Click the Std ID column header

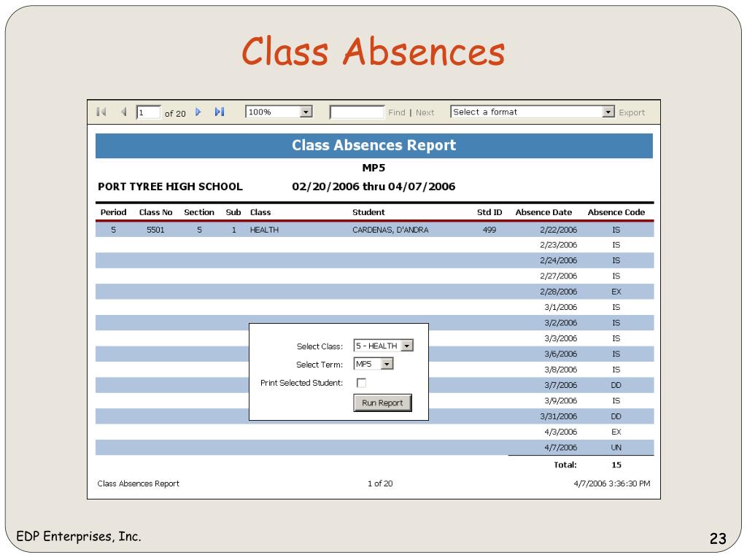point(489,212)
